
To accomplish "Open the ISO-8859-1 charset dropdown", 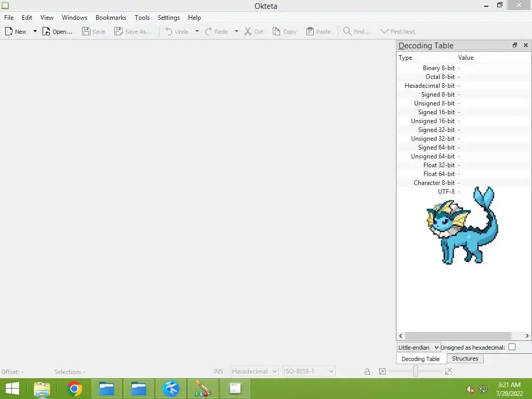I will 309,371.
